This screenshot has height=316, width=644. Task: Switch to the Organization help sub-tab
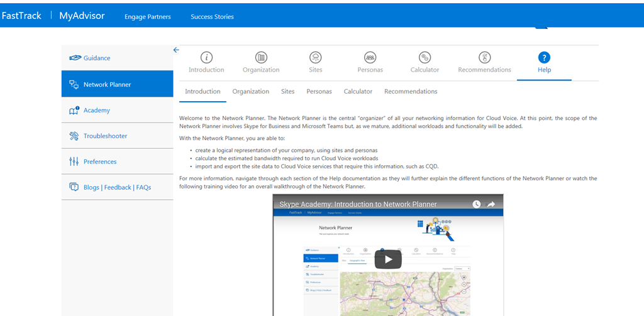click(x=250, y=92)
